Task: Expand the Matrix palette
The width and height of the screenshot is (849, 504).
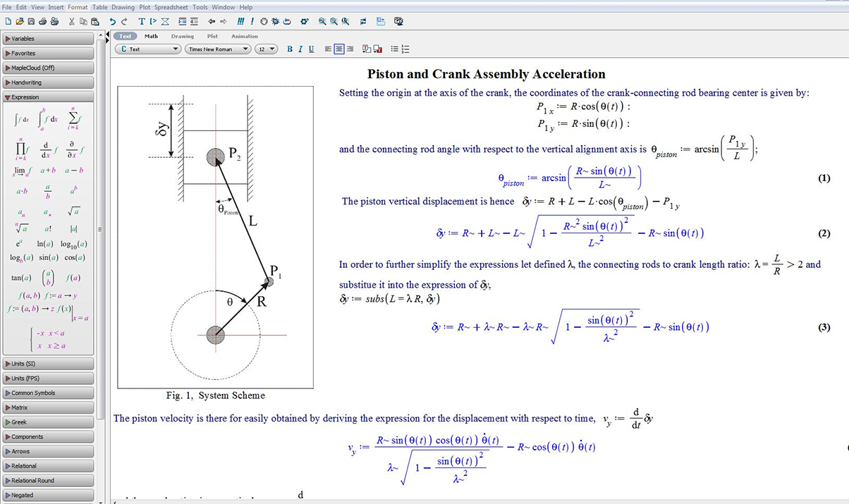Action: 48,407
